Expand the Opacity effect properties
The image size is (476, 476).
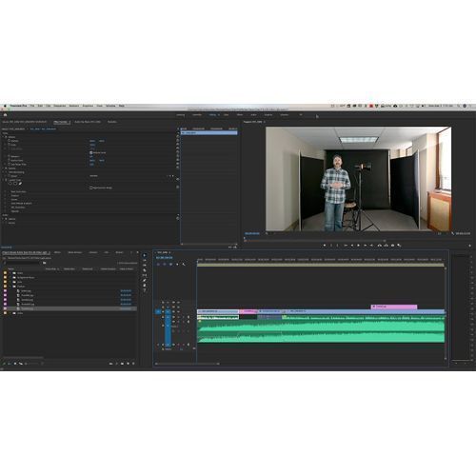(4, 169)
